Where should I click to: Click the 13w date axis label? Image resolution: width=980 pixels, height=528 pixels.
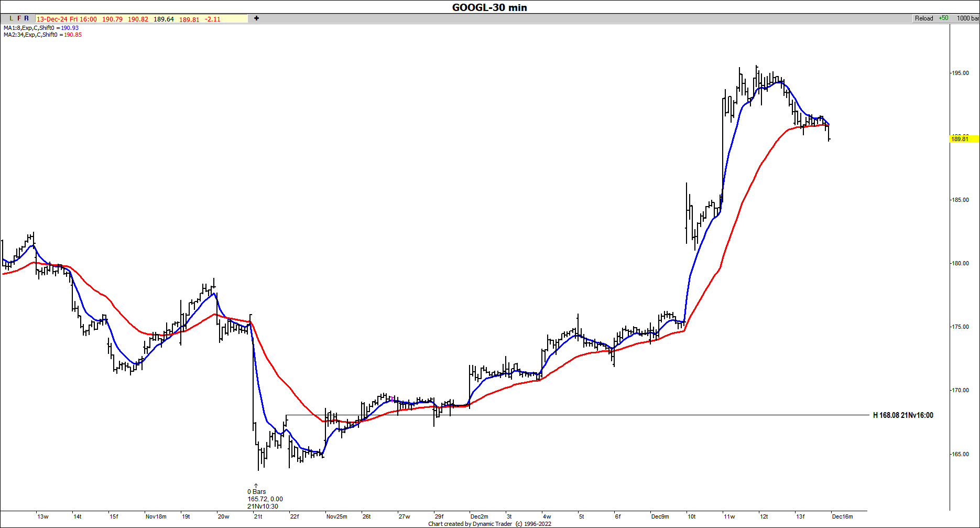pyautogui.click(x=43, y=516)
